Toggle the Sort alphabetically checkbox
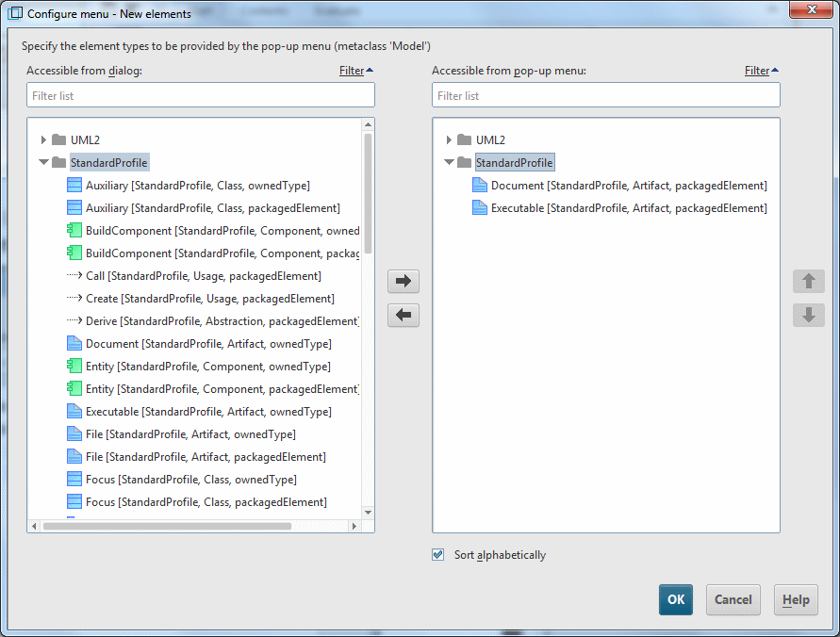This screenshot has height=637, width=840. (438, 555)
